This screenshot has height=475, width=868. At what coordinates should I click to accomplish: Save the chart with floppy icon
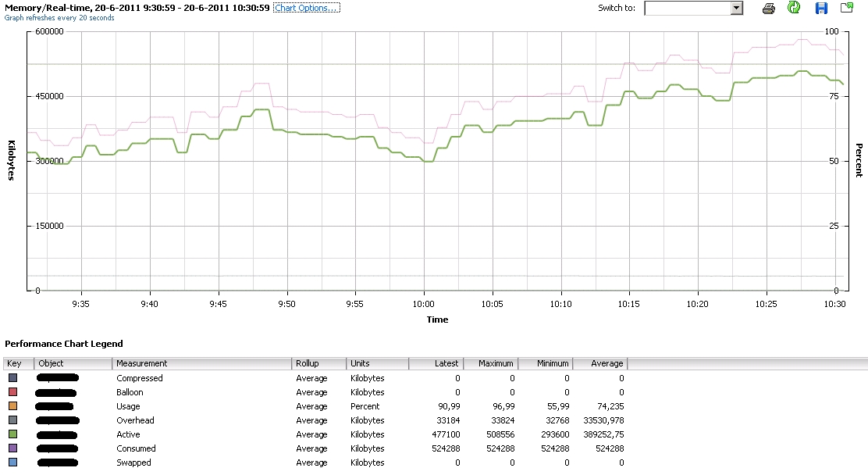point(821,8)
